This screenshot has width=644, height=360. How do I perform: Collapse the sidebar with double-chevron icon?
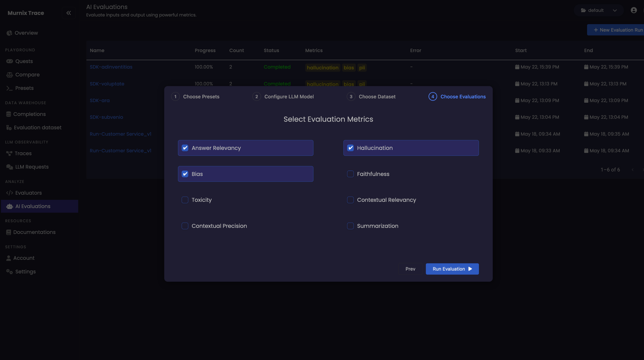[x=68, y=13]
